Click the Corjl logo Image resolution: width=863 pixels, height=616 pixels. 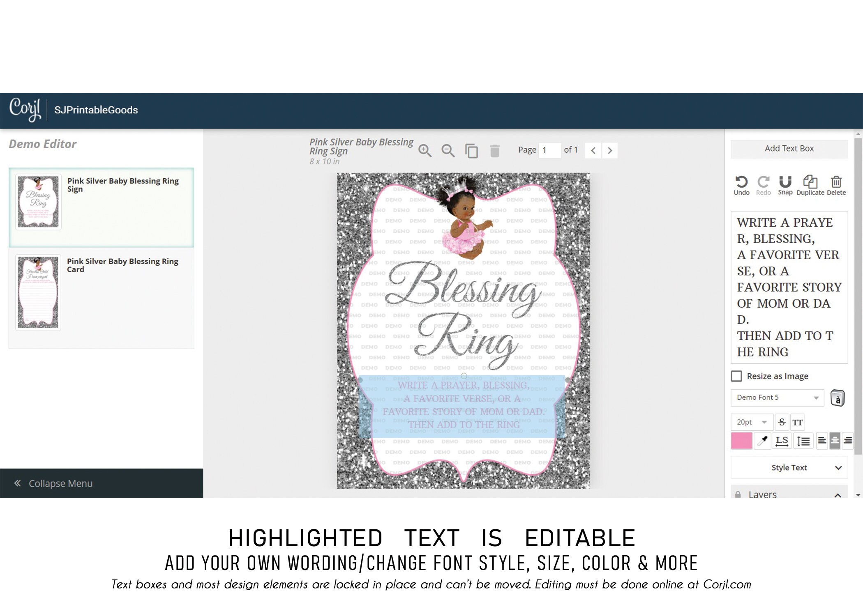[x=25, y=109]
